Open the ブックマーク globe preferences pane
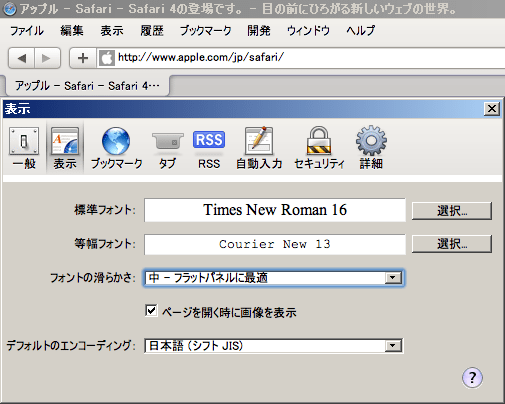Viewport: 505px width, 404px height. [x=116, y=148]
